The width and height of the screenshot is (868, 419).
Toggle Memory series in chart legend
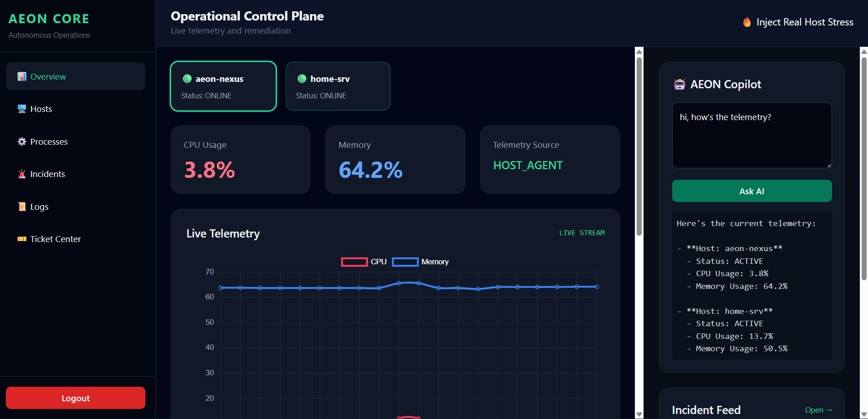420,262
